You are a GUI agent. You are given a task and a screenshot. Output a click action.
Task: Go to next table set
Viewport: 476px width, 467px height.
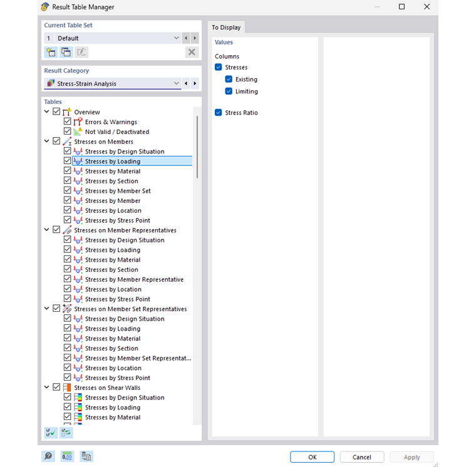click(x=195, y=38)
